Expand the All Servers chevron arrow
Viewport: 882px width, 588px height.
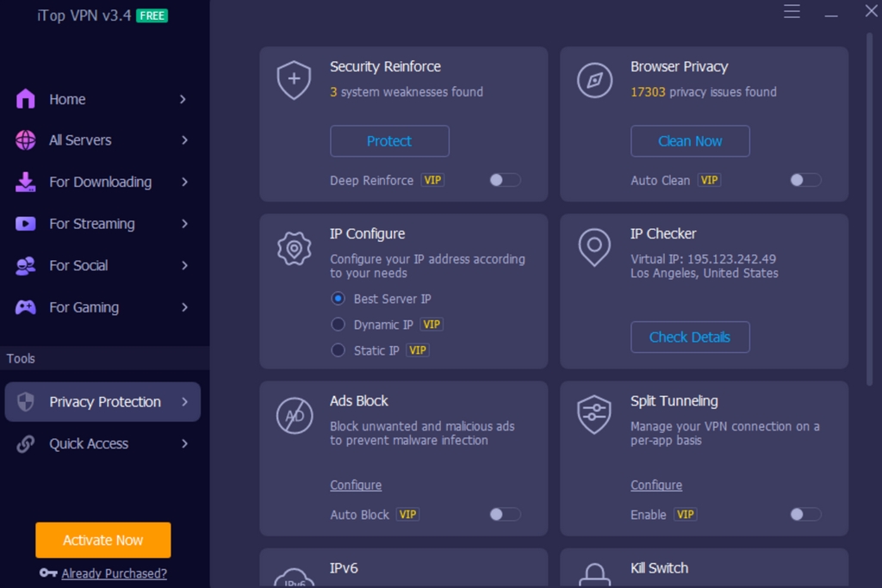tap(184, 140)
